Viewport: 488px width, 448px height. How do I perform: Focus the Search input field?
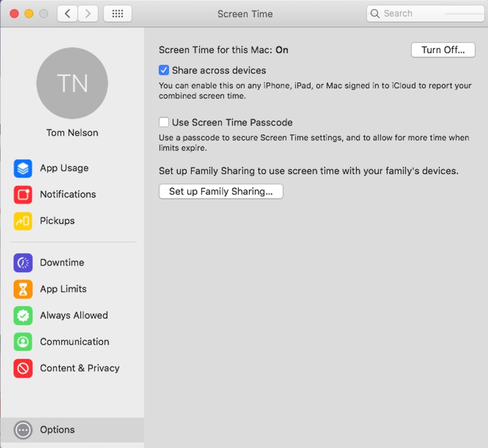425,14
